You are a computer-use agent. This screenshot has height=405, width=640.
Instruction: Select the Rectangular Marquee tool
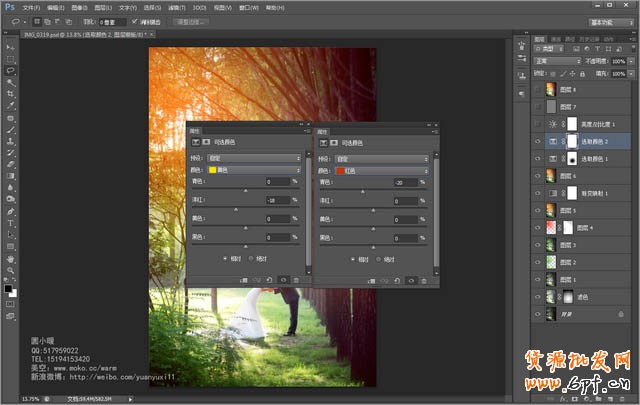point(10,59)
